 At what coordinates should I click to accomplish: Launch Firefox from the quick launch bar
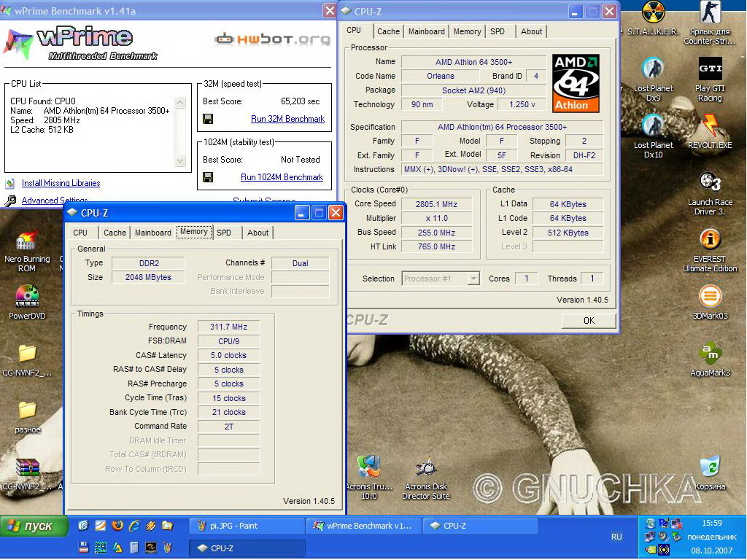(117, 526)
